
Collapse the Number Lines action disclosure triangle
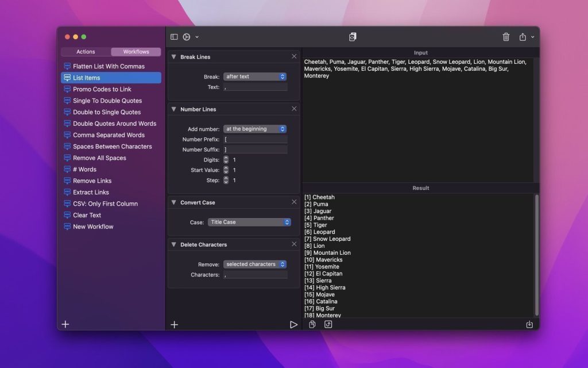[x=173, y=109]
